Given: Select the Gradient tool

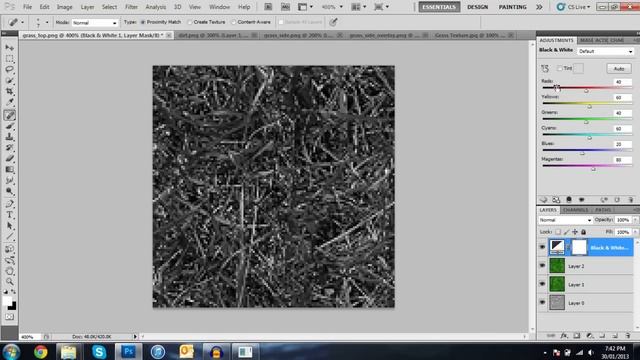Looking at the screenshot, I should [9, 170].
